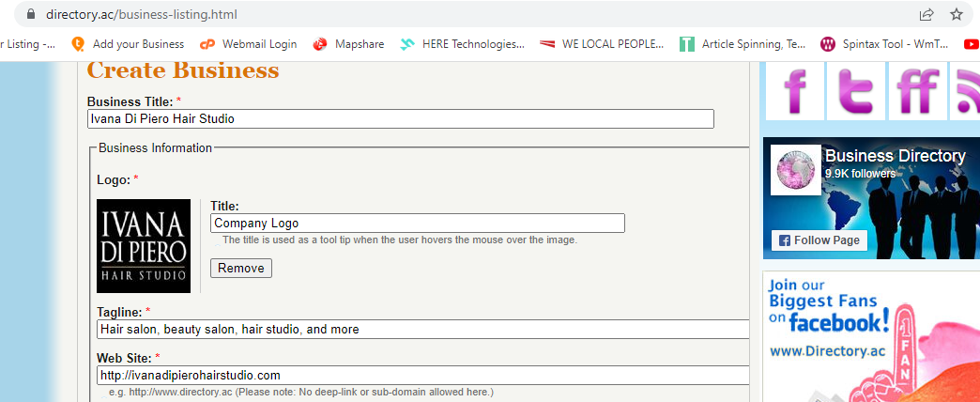
Task: Click the share page icon in address bar
Action: tap(926, 14)
